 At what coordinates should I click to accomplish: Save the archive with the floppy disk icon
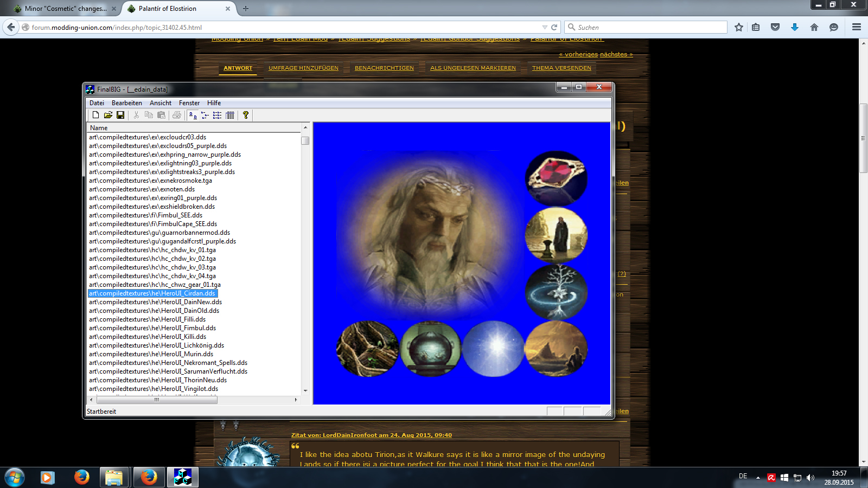[x=120, y=115]
